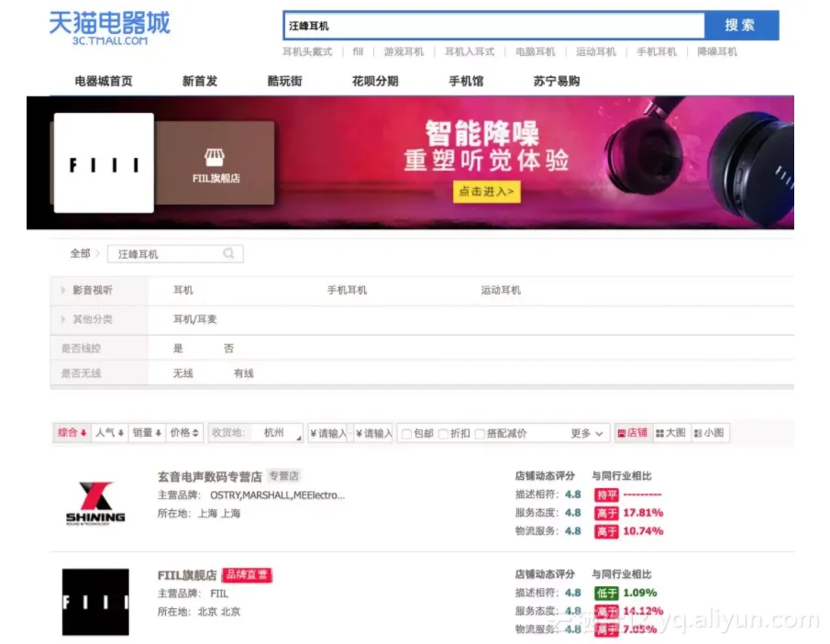
Task: Click the 电脑耳机 suggested keyword
Action: coord(536,51)
